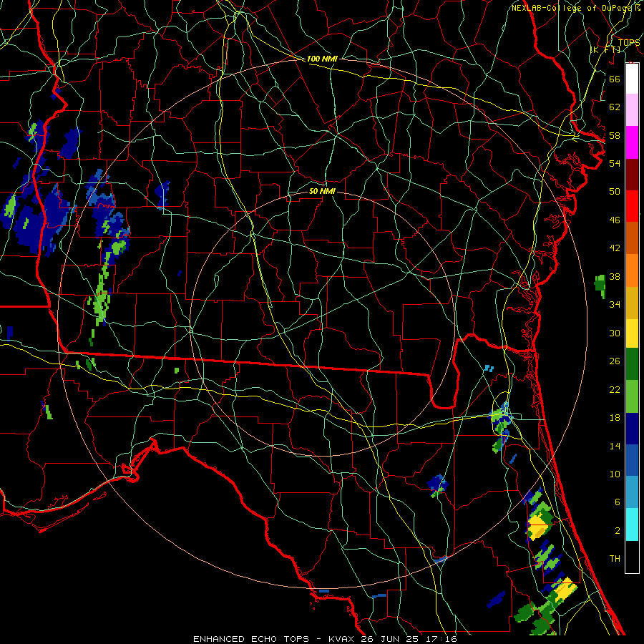Click the legend value '38'

(x=615, y=276)
